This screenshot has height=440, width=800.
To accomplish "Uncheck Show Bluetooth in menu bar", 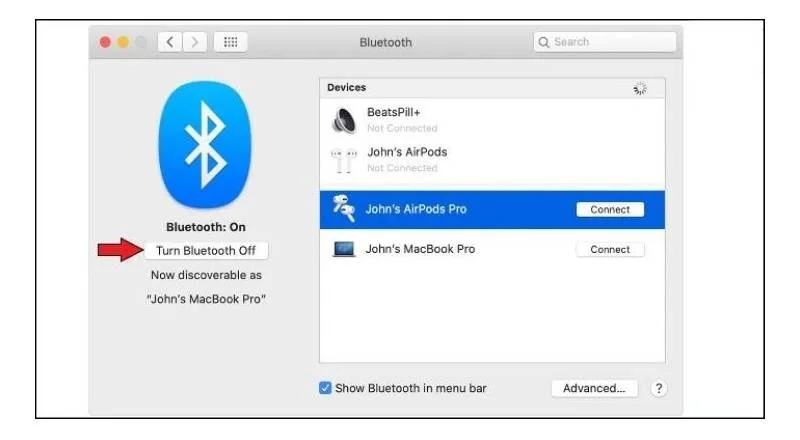I will pyautogui.click(x=325, y=388).
